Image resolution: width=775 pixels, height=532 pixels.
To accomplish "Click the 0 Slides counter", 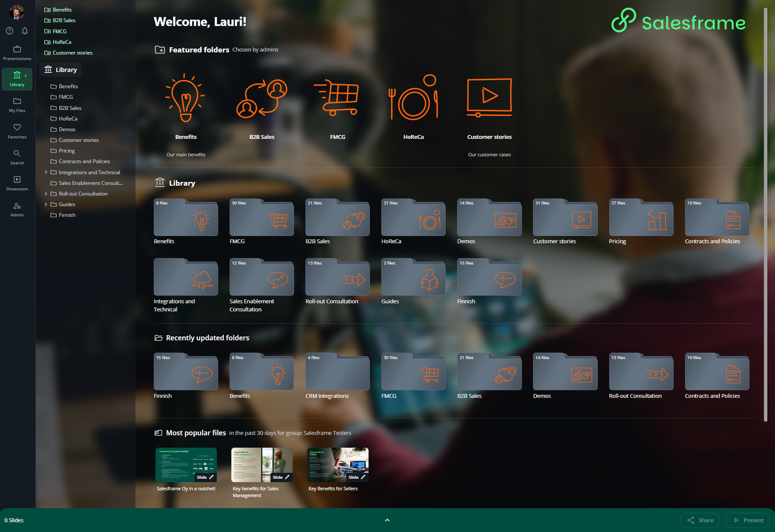I will coord(14,520).
